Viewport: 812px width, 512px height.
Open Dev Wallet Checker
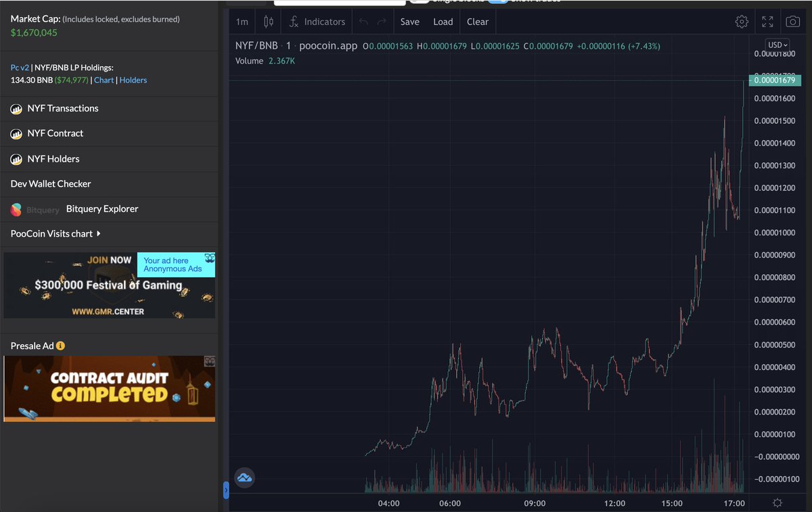click(51, 184)
